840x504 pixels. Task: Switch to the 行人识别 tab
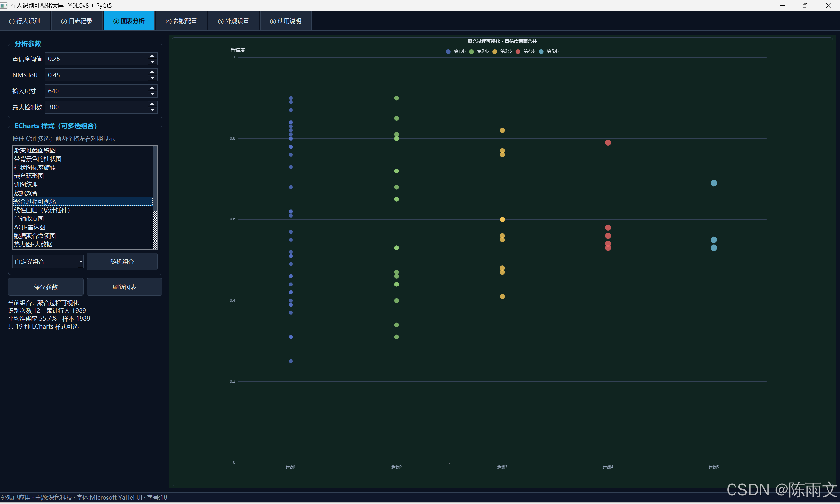(25, 21)
